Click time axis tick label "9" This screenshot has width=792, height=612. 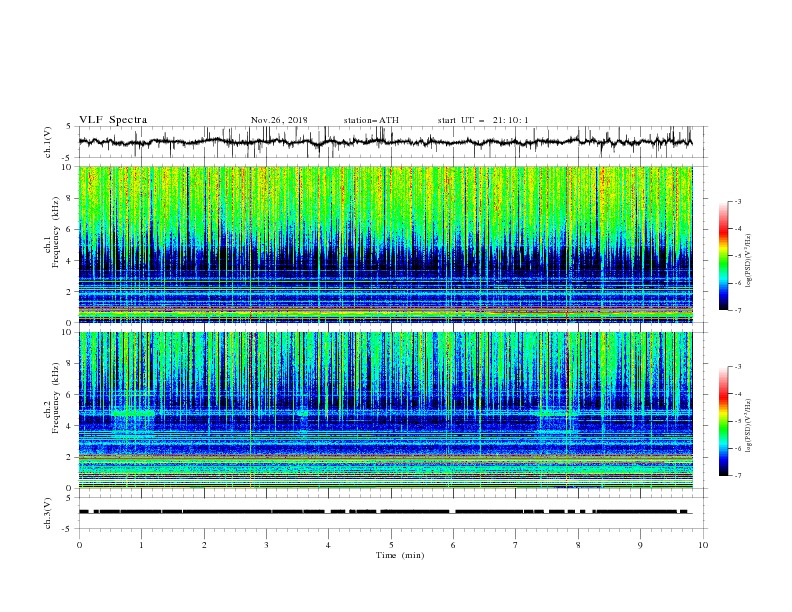[640, 545]
